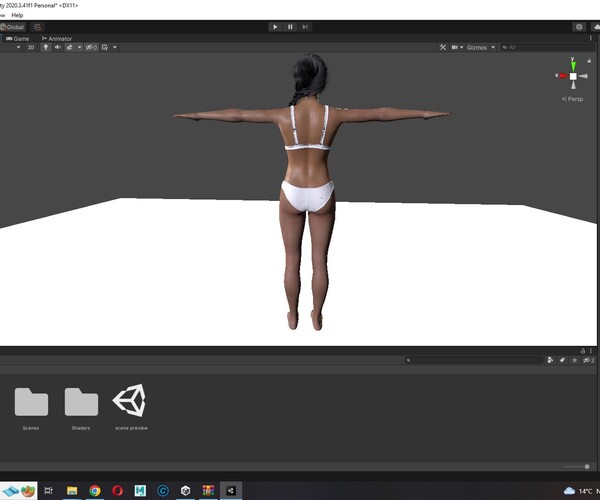Toggle scene gizmo rotation lock

(x=589, y=60)
